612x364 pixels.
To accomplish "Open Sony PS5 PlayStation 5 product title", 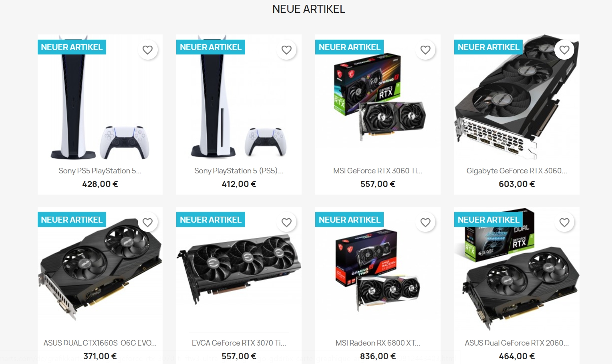I will click(x=100, y=171).
